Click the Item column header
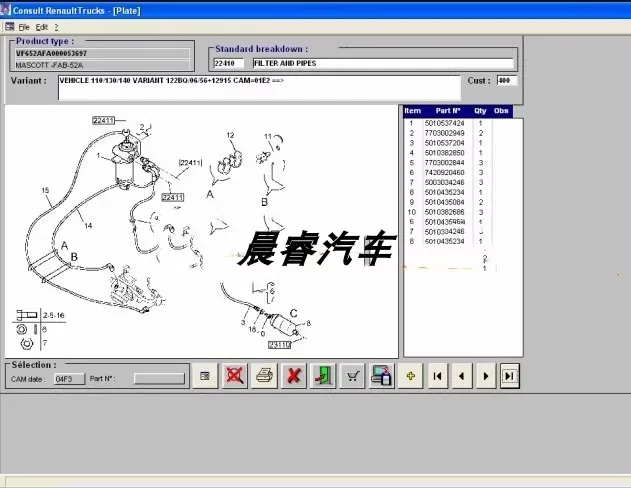Viewport: 631px width, 488px height. click(x=412, y=111)
